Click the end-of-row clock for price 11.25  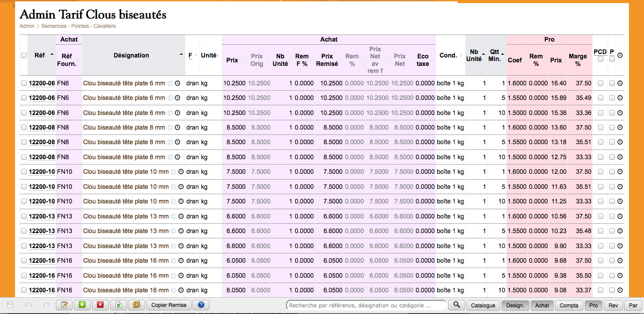(620, 201)
